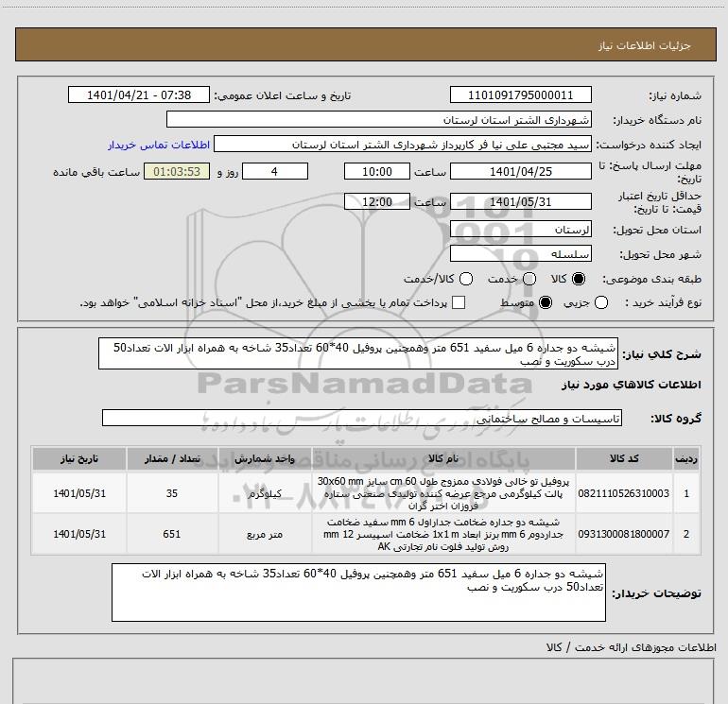
Task: Click the steel profile product name in row 1
Action: pos(443,493)
